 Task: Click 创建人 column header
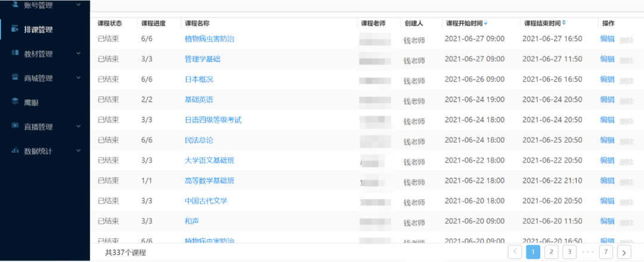click(414, 23)
